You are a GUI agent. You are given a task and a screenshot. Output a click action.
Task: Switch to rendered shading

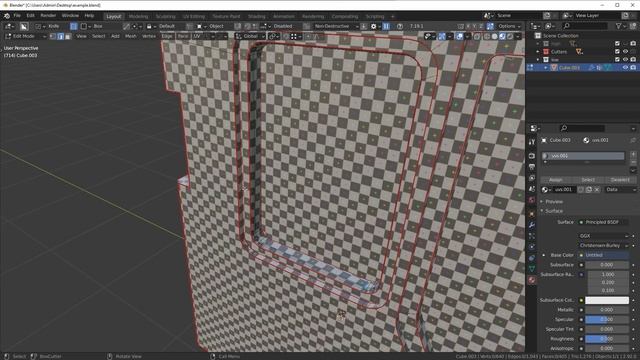(510, 36)
